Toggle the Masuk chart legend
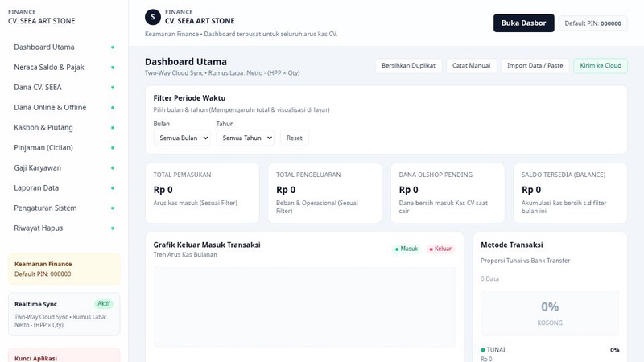This screenshot has height=362, width=644. click(407, 249)
